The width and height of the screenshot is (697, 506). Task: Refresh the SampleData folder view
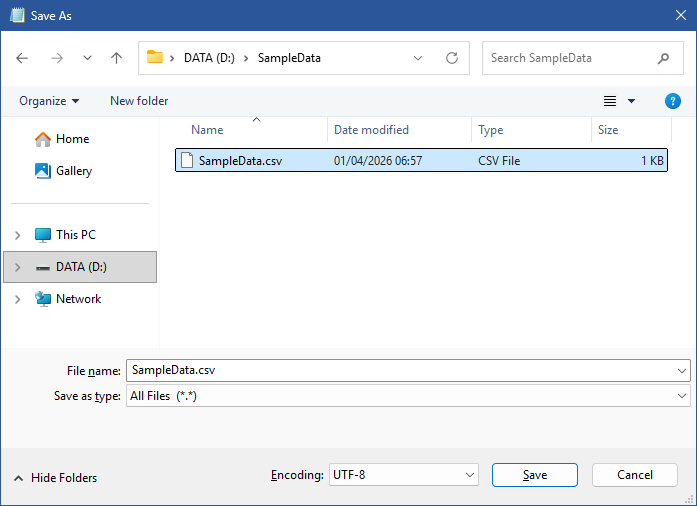[451, 58]
